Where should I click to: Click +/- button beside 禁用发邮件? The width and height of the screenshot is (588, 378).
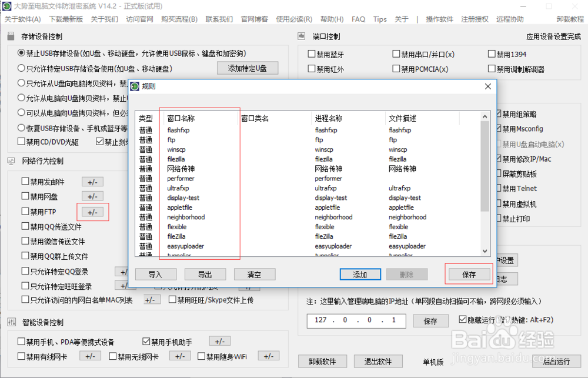click(93, 182)
